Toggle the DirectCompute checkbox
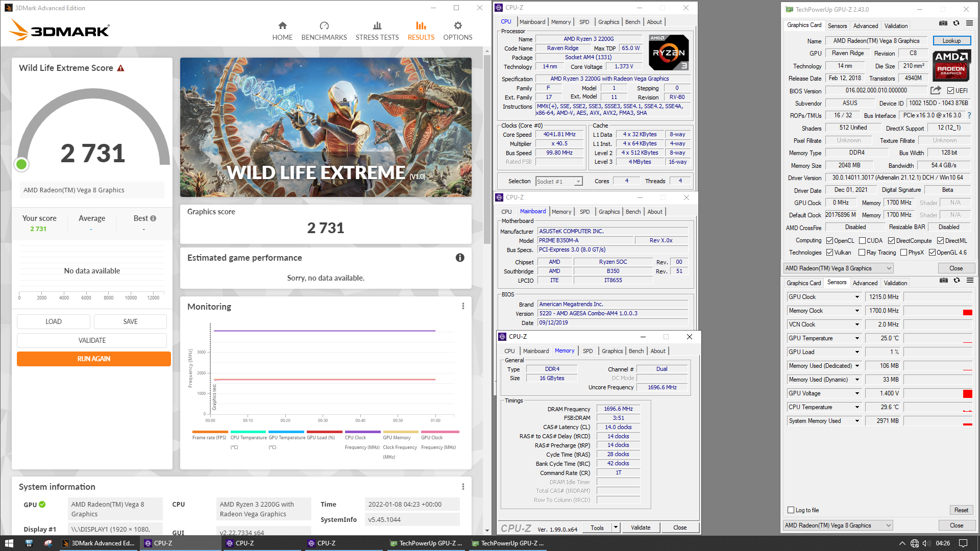Screen dimensions: 980x551 click(891, 241)
